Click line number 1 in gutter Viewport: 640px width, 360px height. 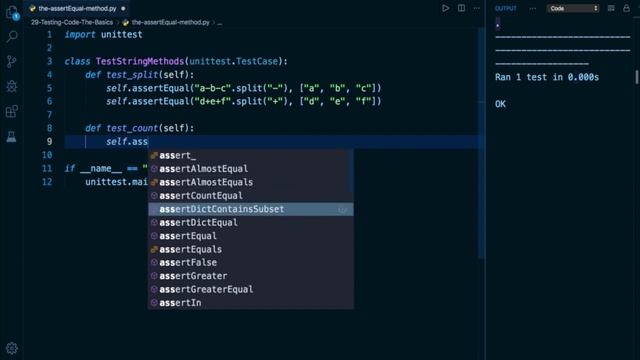pos(49,35)
